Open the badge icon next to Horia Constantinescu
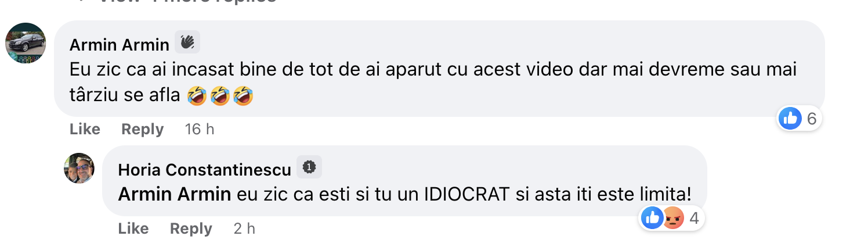Screen dimensions: 868x243 click(x=309, y=167)
